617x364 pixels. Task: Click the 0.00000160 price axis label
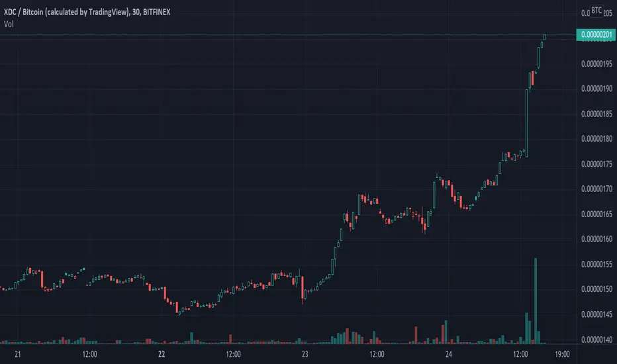(x=596, y=240)
